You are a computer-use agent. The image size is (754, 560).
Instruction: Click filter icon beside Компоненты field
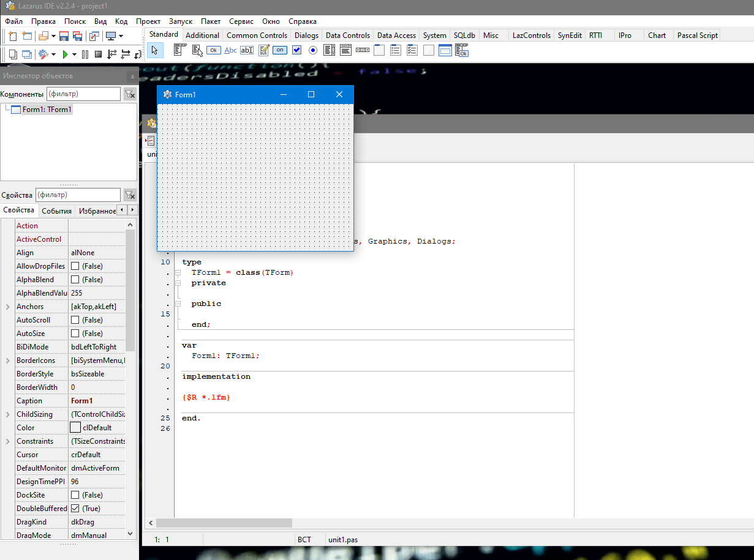click(x=130, y=94)
